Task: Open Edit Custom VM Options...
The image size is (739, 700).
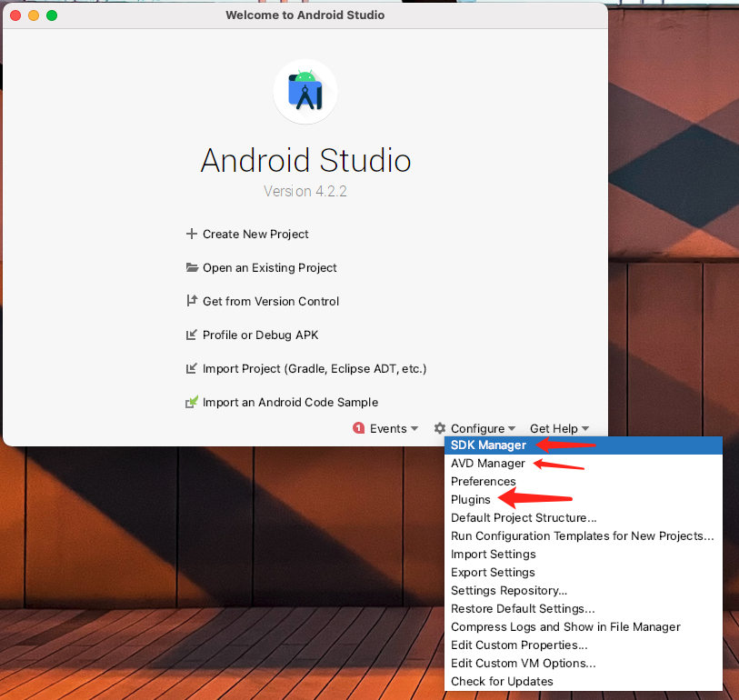Action: (x=583, y=663)
